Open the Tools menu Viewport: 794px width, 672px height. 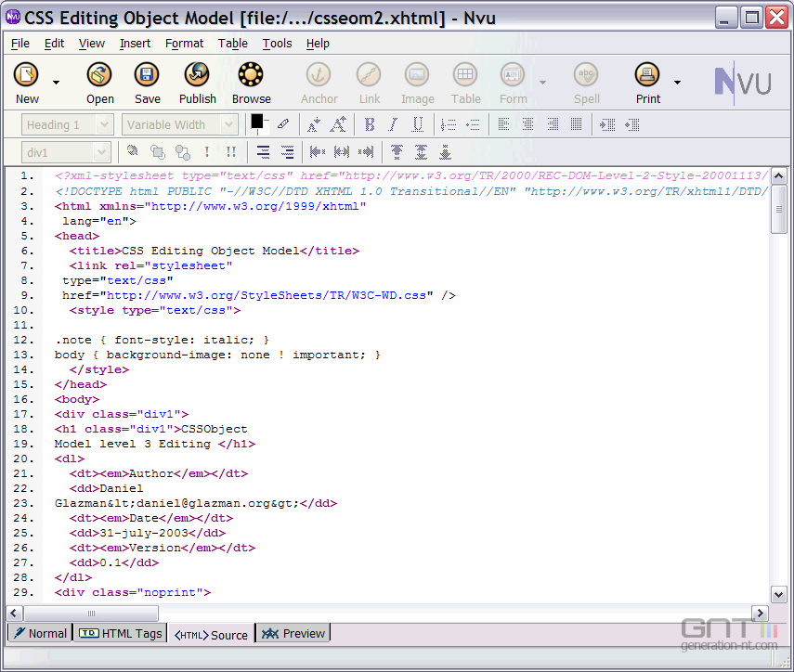[277, 44]
